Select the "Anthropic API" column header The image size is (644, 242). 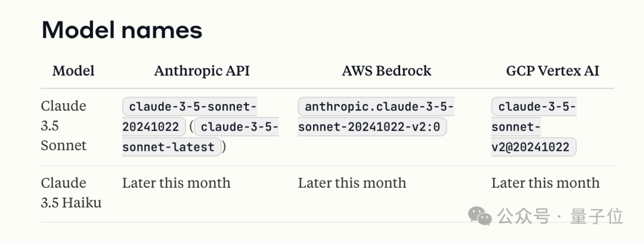[202, 71]
